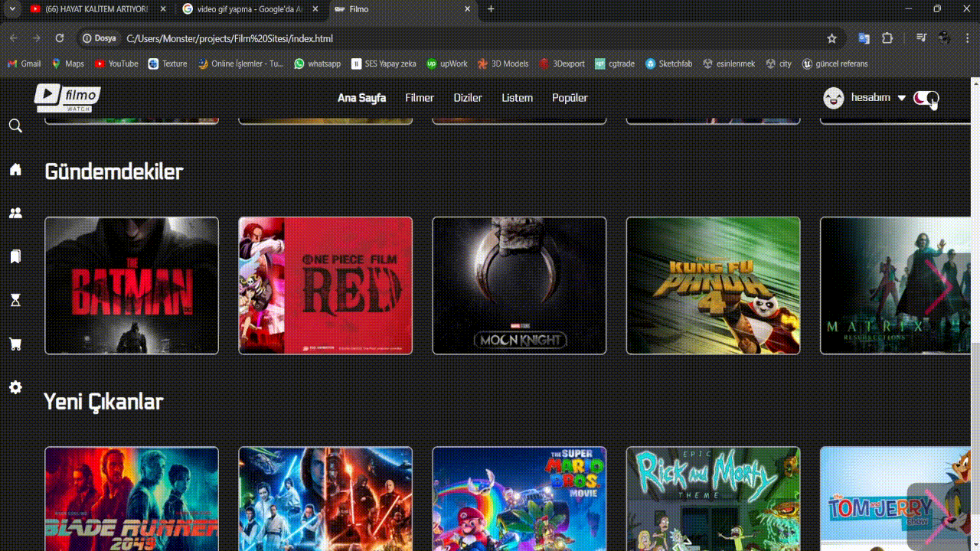Open the Sketchfab bookmark
The width and height of the screenshot is (980, 551).
tap(668, 64)
